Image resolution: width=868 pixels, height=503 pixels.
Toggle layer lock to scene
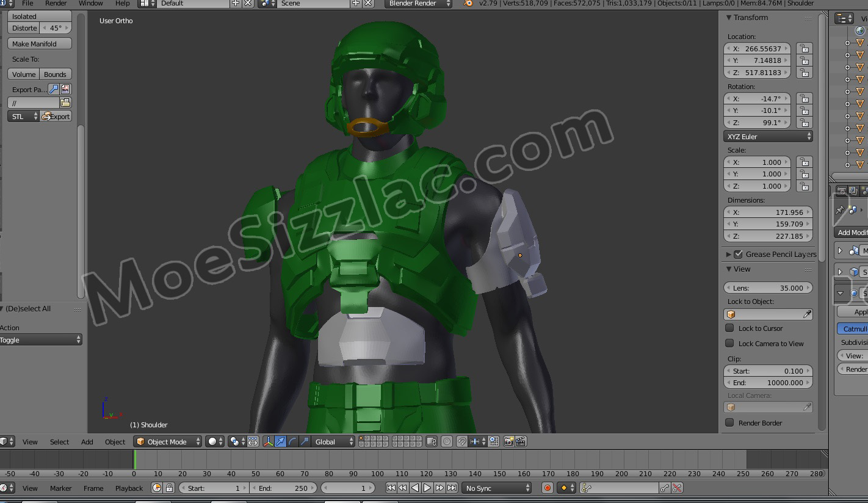click(432, 441)
